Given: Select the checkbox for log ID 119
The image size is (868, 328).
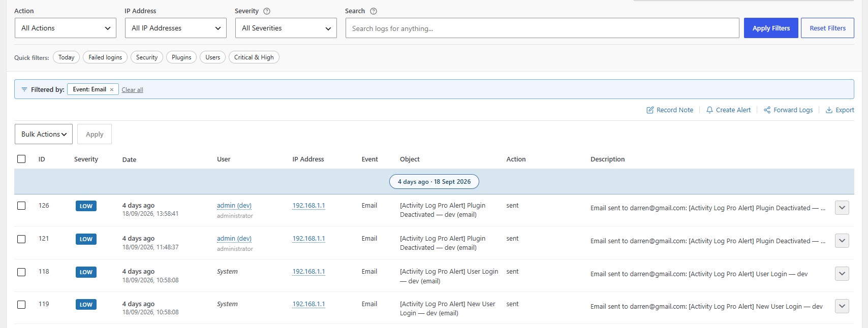Looking at the screenshot, I should point(21,304).
